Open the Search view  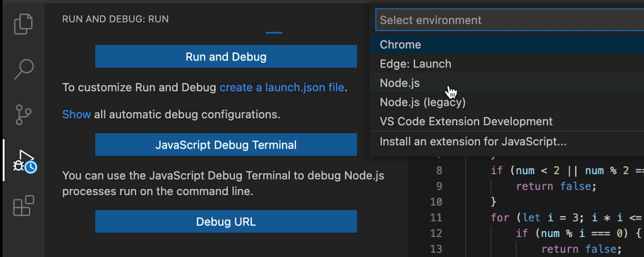24,69
